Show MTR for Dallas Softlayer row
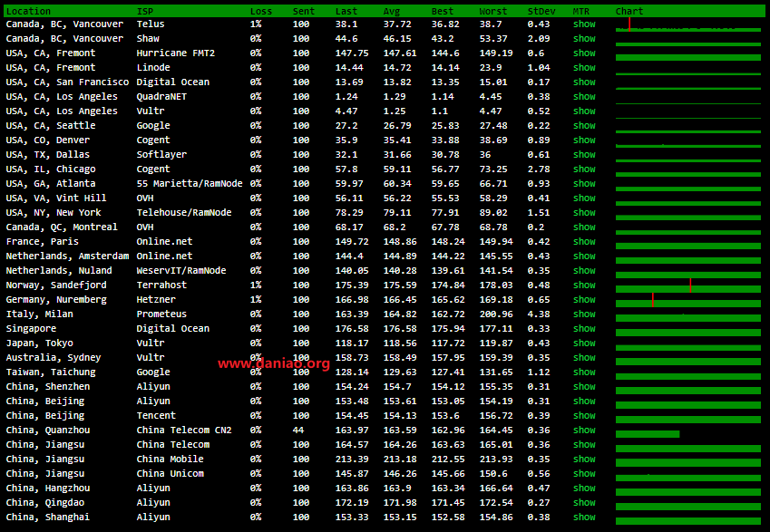Viewport: 770px width, 532px height. tap(584, 155)
